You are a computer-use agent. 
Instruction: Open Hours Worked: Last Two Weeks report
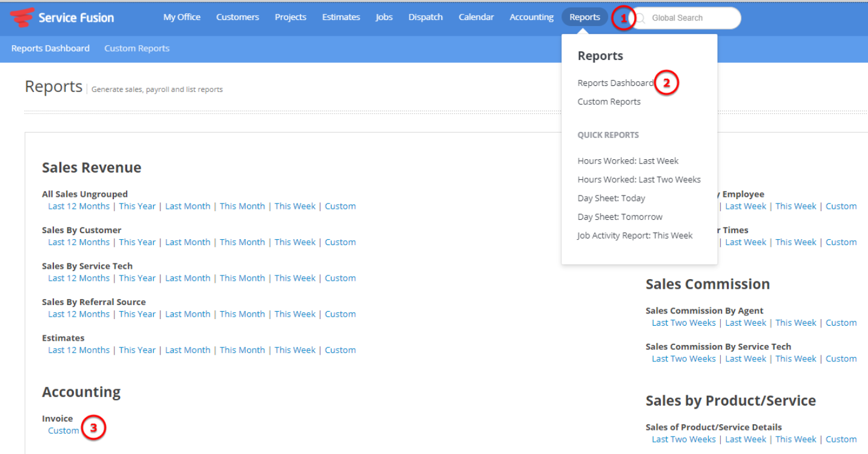(639, 180)
